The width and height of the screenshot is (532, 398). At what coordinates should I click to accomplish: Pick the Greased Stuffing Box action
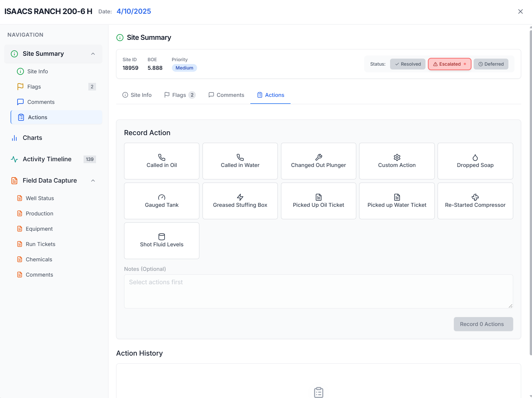(x=240, y=201)
